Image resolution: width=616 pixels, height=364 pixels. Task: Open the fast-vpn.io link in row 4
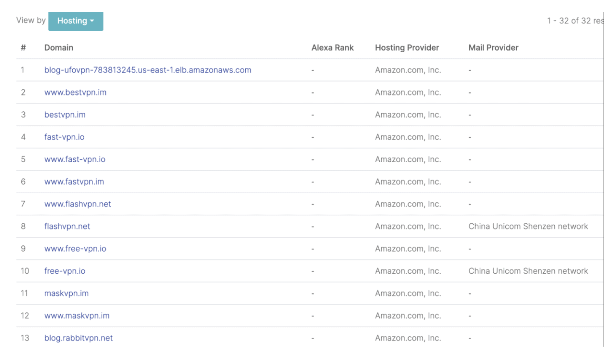(64, 137)
